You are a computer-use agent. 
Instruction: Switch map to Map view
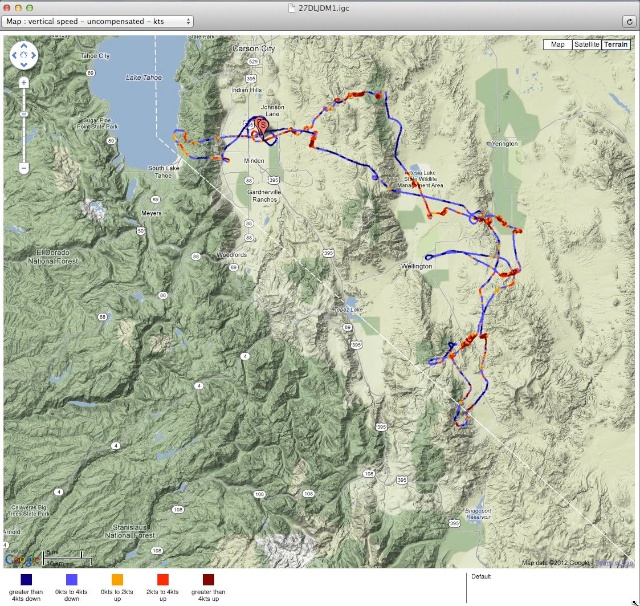(x=557, y=44)
